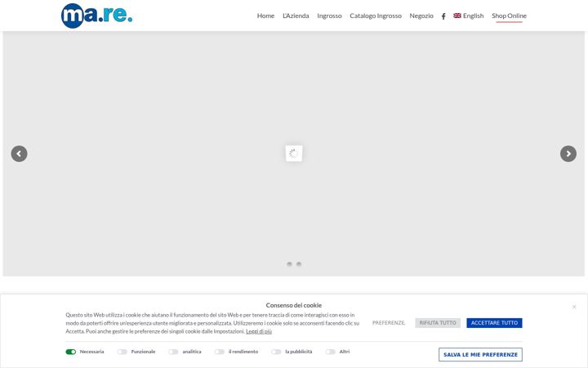
Task: Toggle the Necessaria cookie switch
Action: (x=71, y=352)
